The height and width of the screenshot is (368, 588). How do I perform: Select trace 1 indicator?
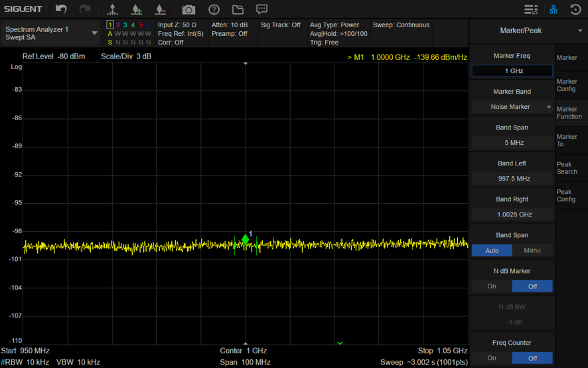pyautogui.click(x=110, y=25)
